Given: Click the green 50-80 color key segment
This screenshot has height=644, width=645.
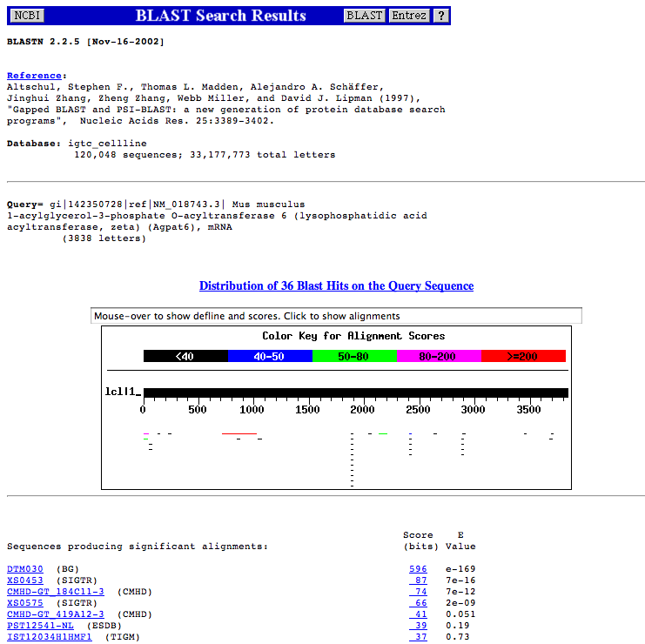Looking at the screenshot, I should click(x=354, y=356).
